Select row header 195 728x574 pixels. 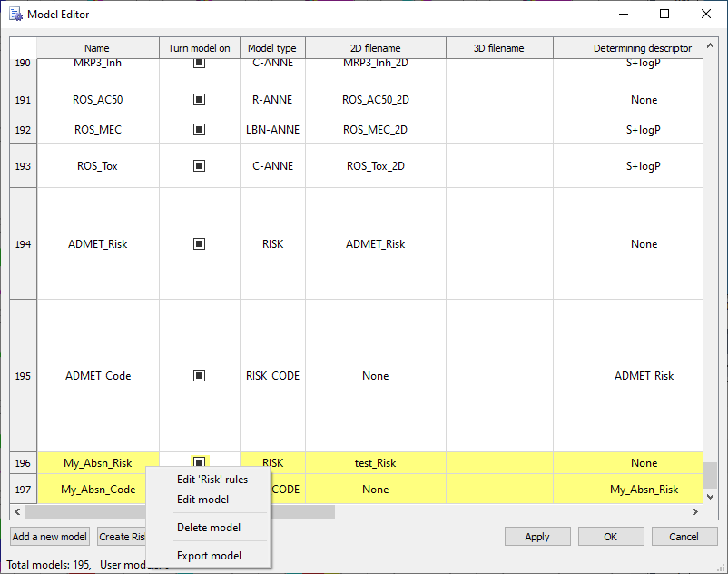coord(23,376)
